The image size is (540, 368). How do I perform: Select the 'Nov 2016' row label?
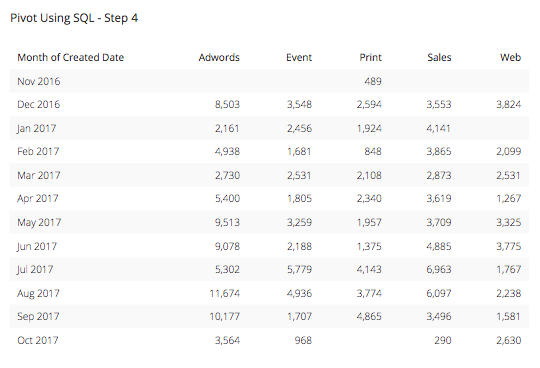coord(39,81)
